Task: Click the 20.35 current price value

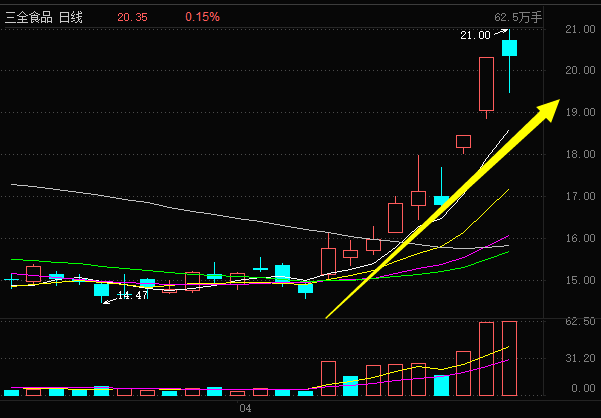Action: (132, 18)
